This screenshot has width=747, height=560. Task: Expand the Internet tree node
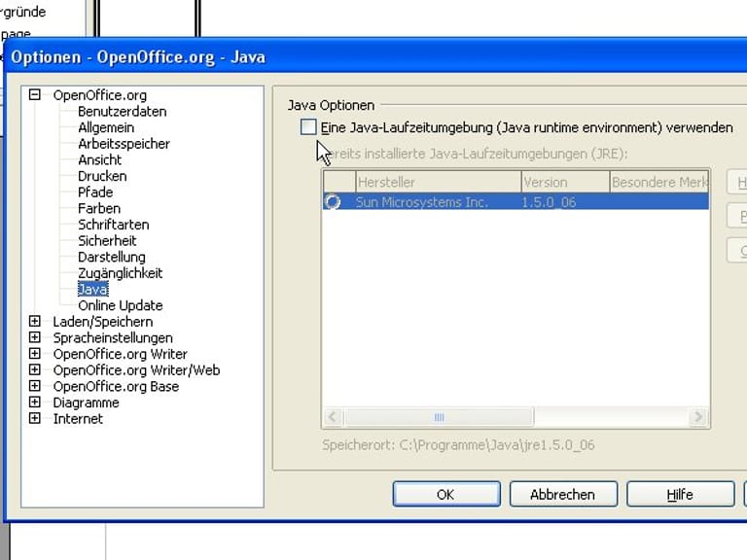pyautogui.click(x=34, y=418)
